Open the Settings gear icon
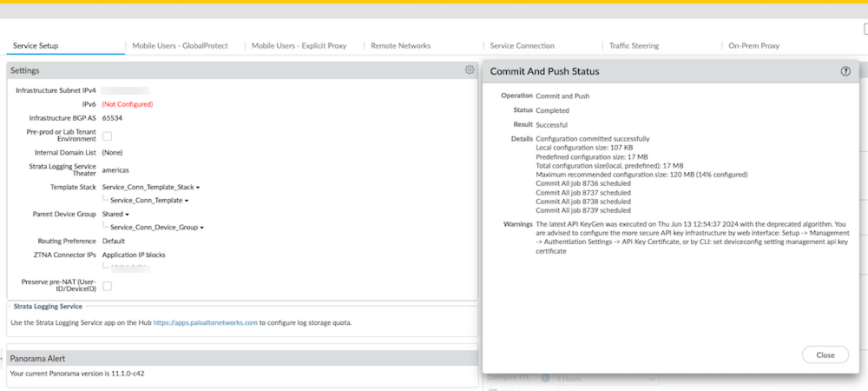 click(470, 70)
